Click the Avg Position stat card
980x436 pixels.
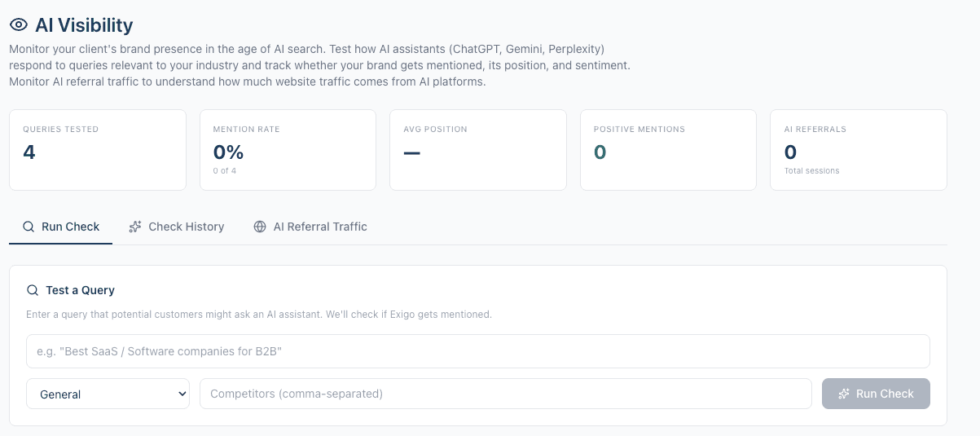click(478, 150)
